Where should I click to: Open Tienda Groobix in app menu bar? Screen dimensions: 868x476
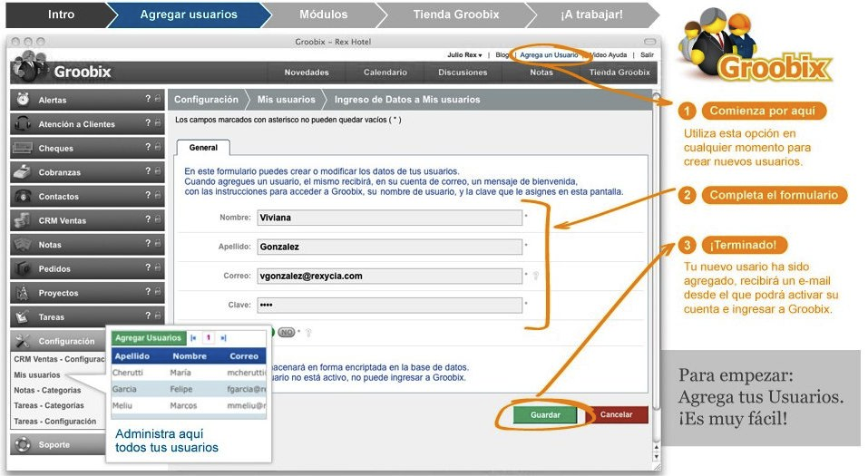click(619, 73)
